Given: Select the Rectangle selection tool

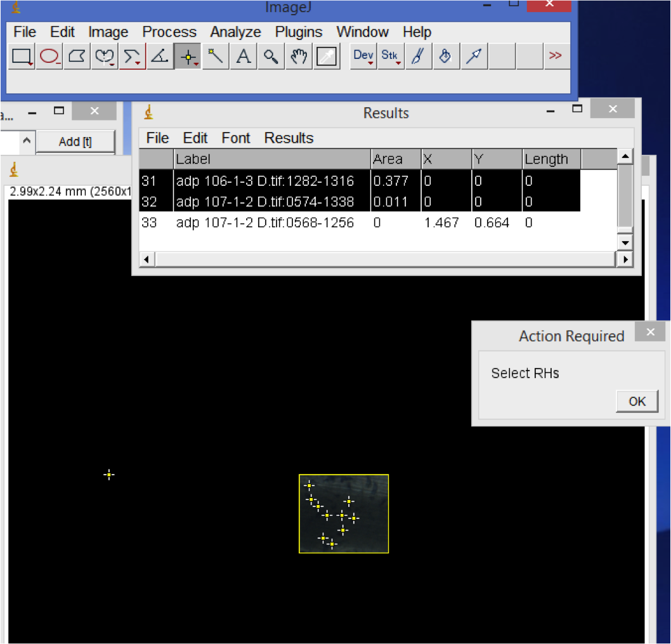Looking at the screenshot, I should [x=22, y=56].
